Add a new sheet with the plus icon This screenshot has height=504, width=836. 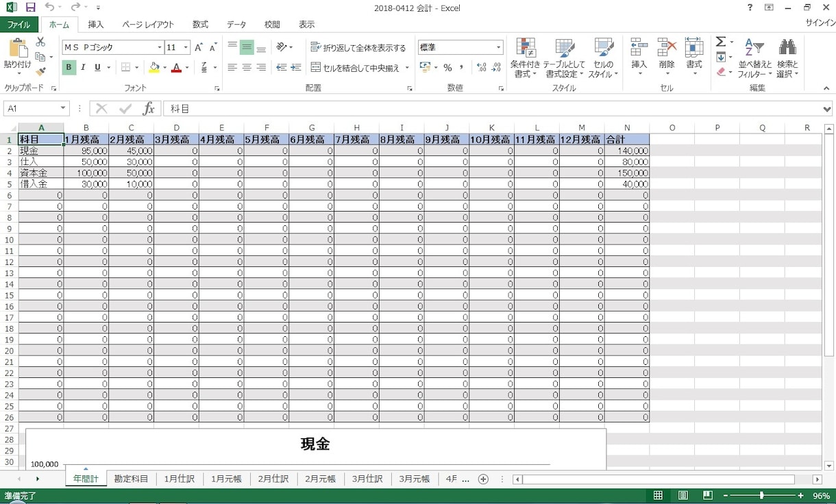coord(483,479)
